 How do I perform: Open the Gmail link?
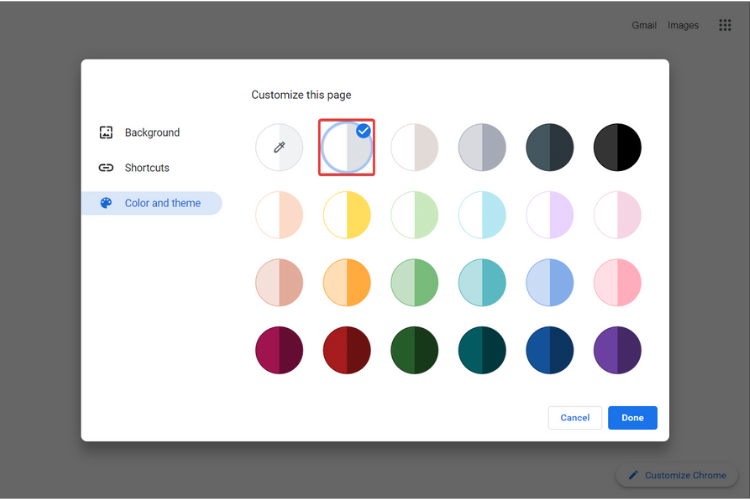point(644,25)
